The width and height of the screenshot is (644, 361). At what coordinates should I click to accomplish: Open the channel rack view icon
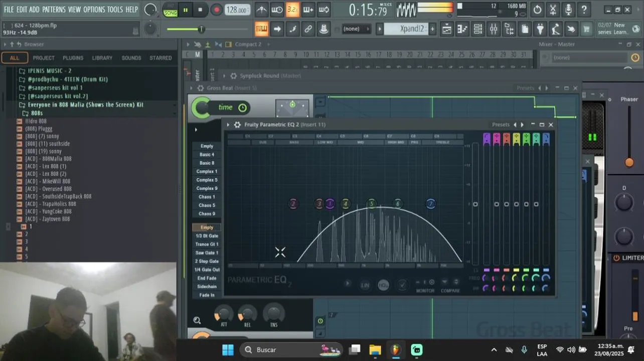click(477, 29)
